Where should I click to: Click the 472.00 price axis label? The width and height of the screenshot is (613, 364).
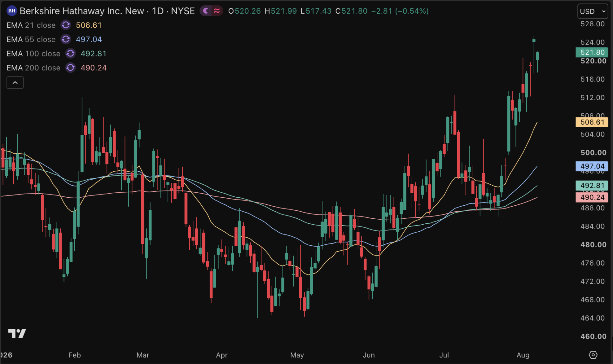click(x=593, y=281)
